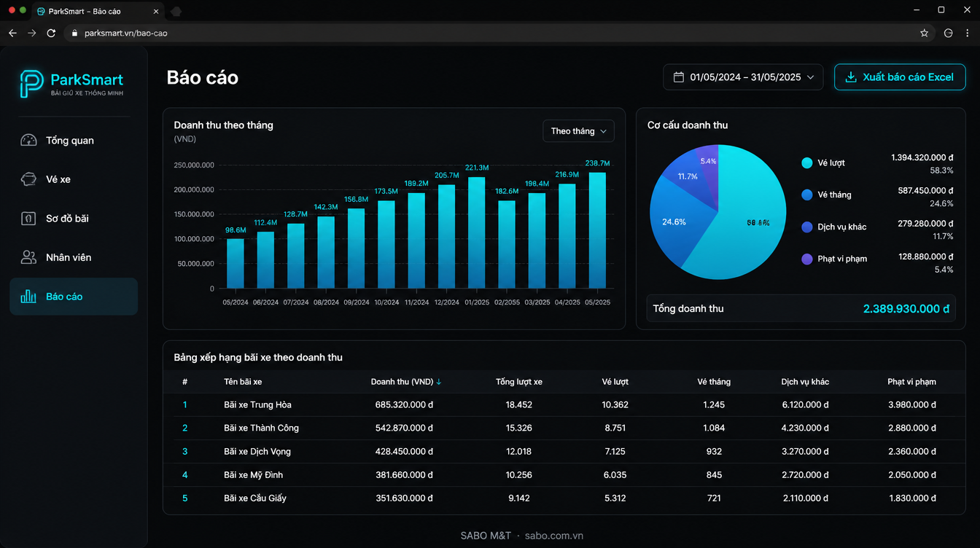Click the padlock icon in the address bar

pos(74,33)
